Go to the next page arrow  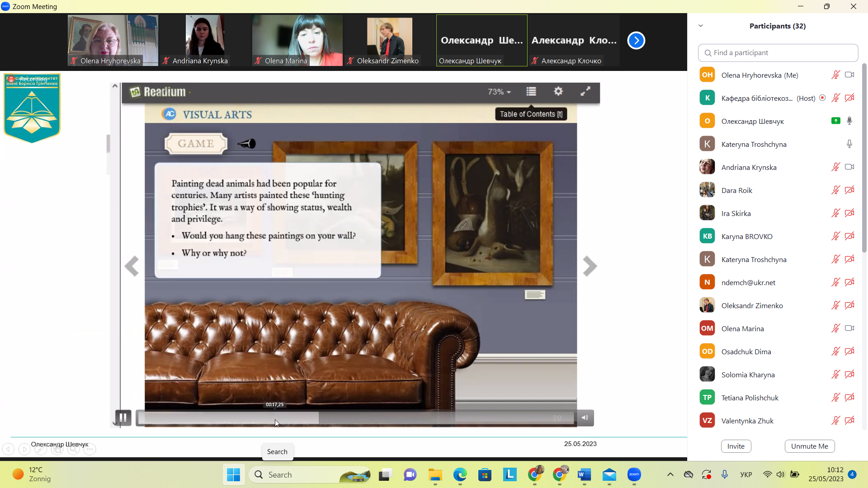(x=590, y=266)
